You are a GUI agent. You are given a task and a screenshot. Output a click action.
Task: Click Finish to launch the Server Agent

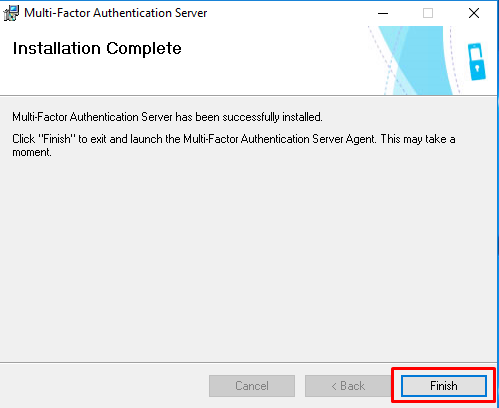[444, 386]
